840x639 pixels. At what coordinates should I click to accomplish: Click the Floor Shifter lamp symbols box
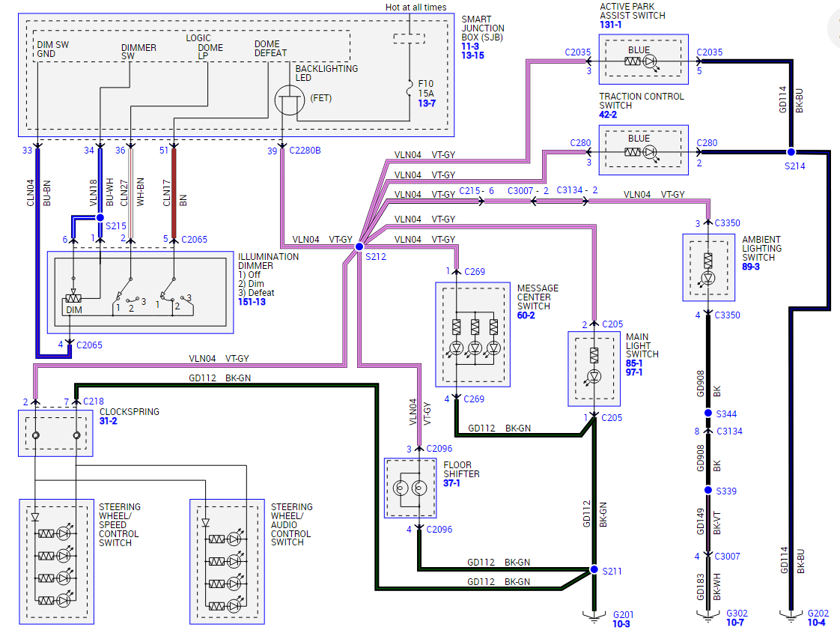(410, 488)
